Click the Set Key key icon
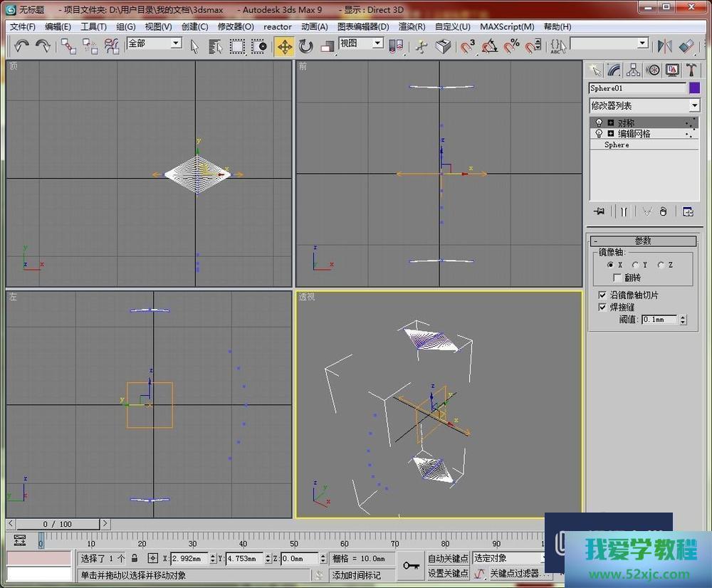This screenshot has height=588, width=712. tap(411, 565)
